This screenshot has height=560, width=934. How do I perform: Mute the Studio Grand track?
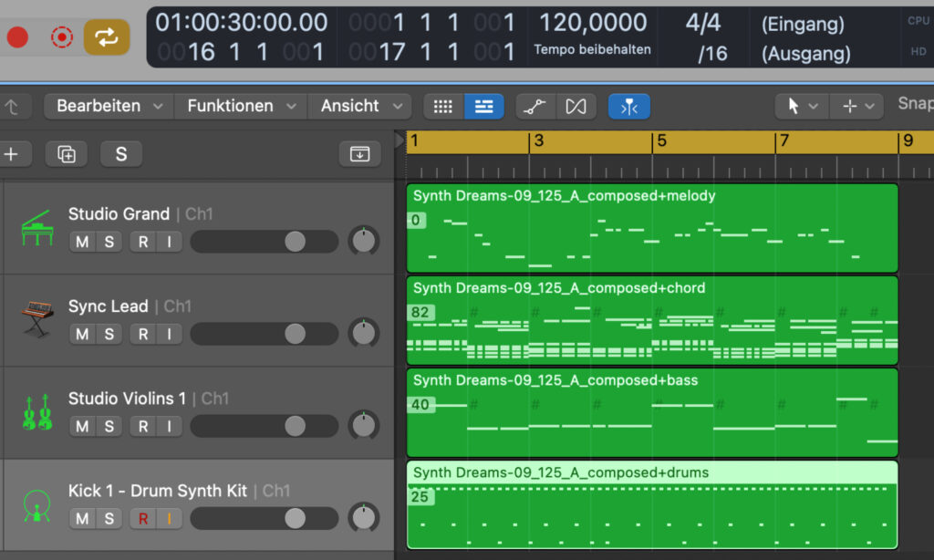click(82, 242)
